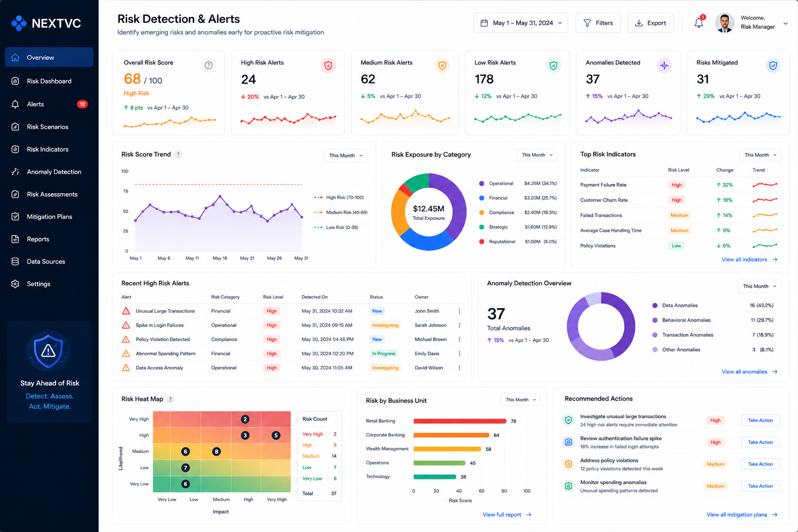
Task: Select Overview in the sidebar
Action: click(x=49, y=57)
